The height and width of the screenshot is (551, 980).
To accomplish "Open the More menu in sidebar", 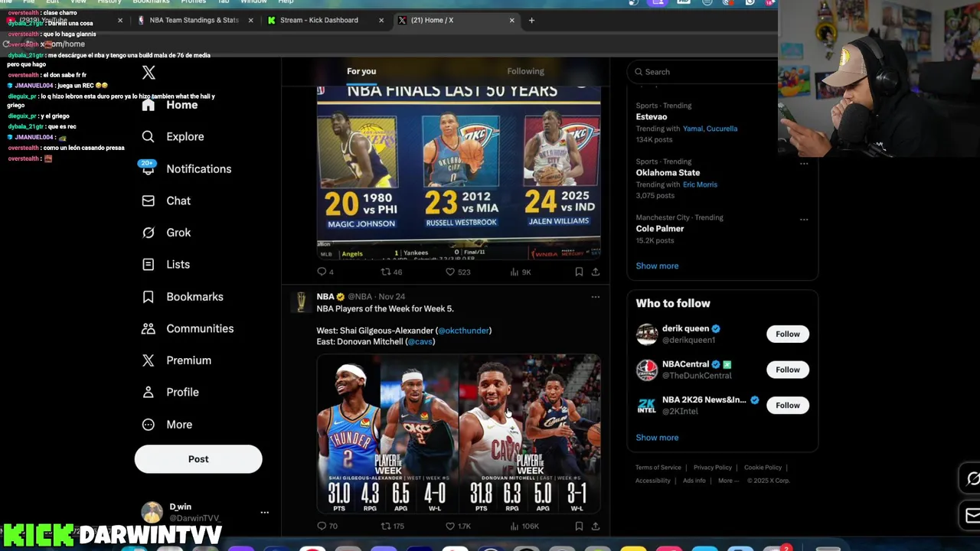I will pyautogui.click(x=167, y=424).
